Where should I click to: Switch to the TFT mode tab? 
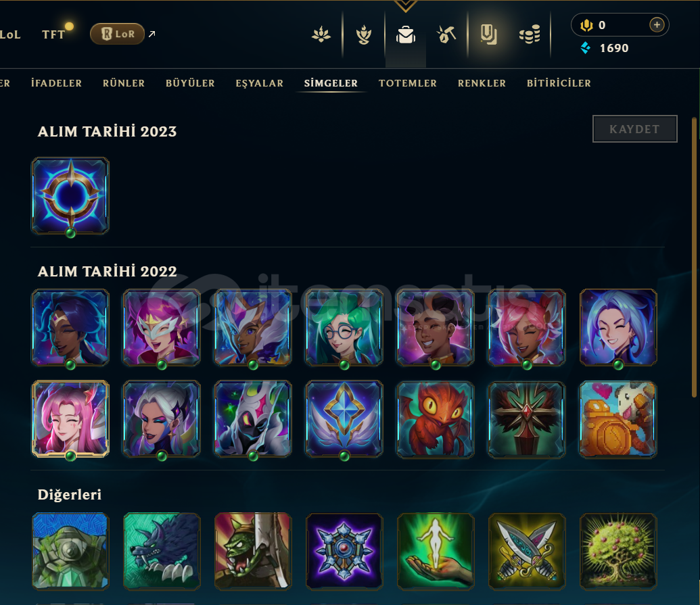(x=53, y=34)
